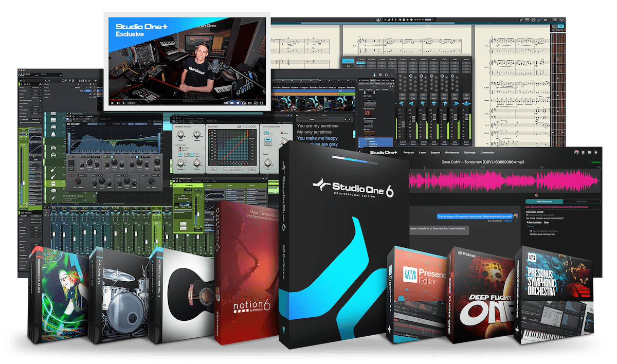The height and width of the screenshot is (364, 617).
Task: Open the Community page
Action: pos(487,153)
